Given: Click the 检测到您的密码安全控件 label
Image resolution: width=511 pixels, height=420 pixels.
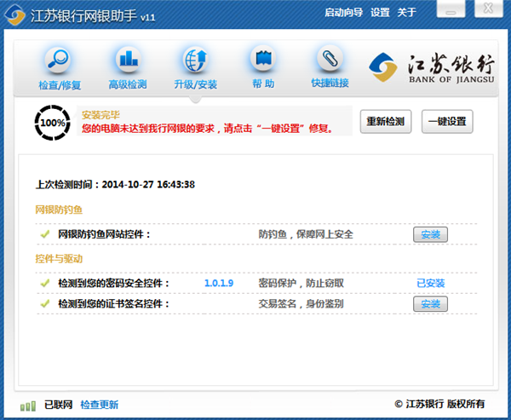Looking at the screenshot, I should point(113,283).
